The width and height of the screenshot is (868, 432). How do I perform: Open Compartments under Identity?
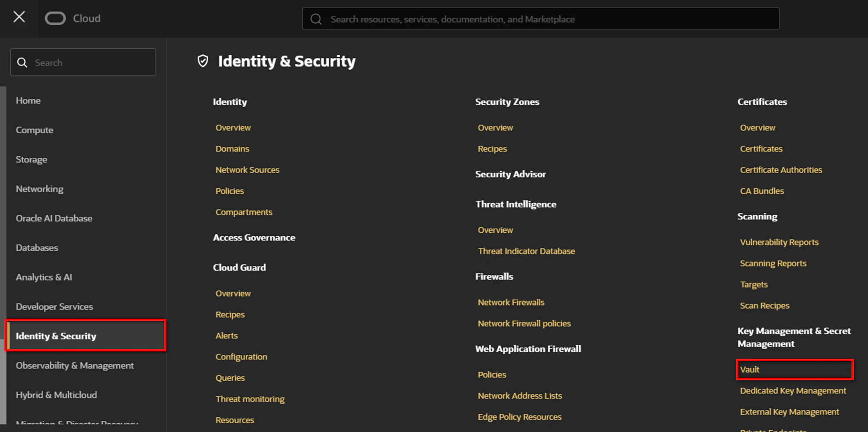(x=244, y=212)
